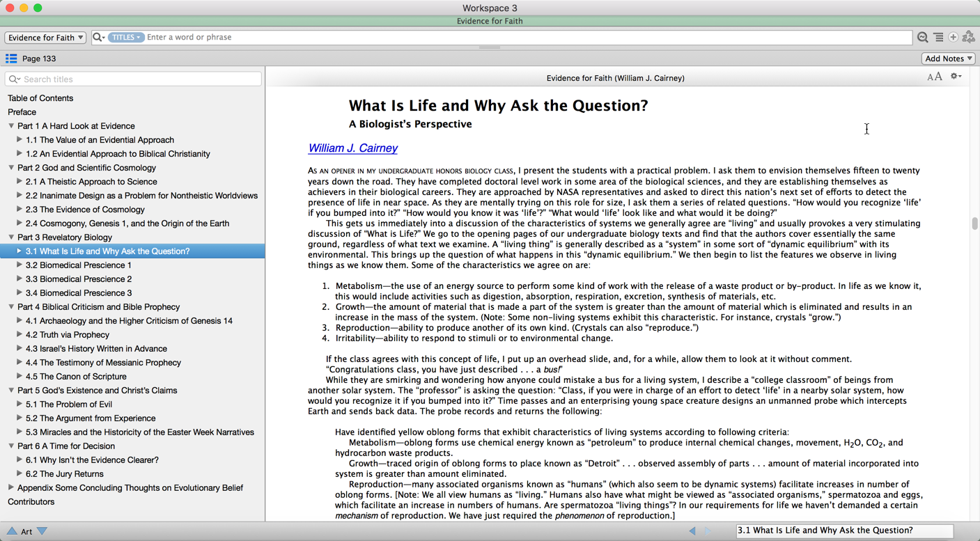Open the Add Notes dropdown

[948, 58]
